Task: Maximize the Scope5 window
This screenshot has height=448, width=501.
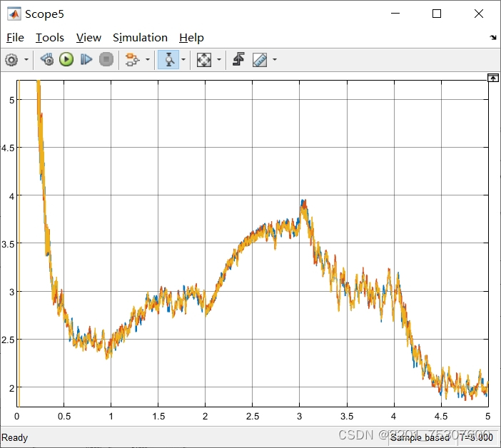Action: 437,14
